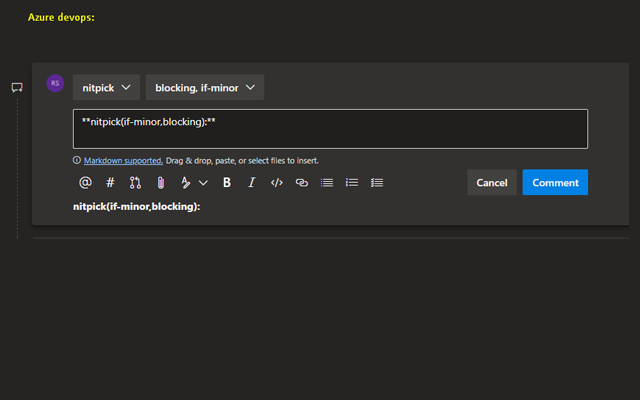
Task: Open the blocking, if-minor decorations dropdown
Action: pyautogui.click(x=205, y=87)
